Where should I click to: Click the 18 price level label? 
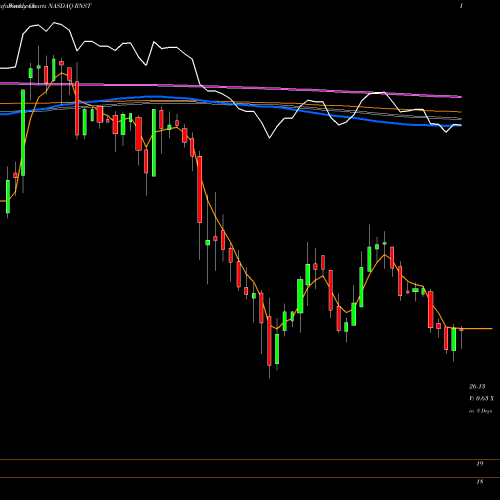(480, 482)
